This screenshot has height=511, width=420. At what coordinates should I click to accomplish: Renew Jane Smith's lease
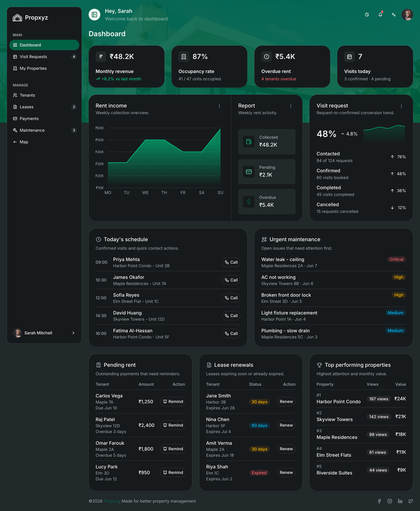click(286, 402)
